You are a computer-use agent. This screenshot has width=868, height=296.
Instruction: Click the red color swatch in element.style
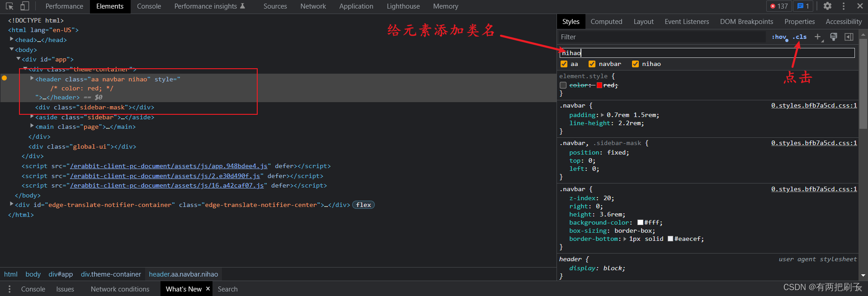pos(599,85)
